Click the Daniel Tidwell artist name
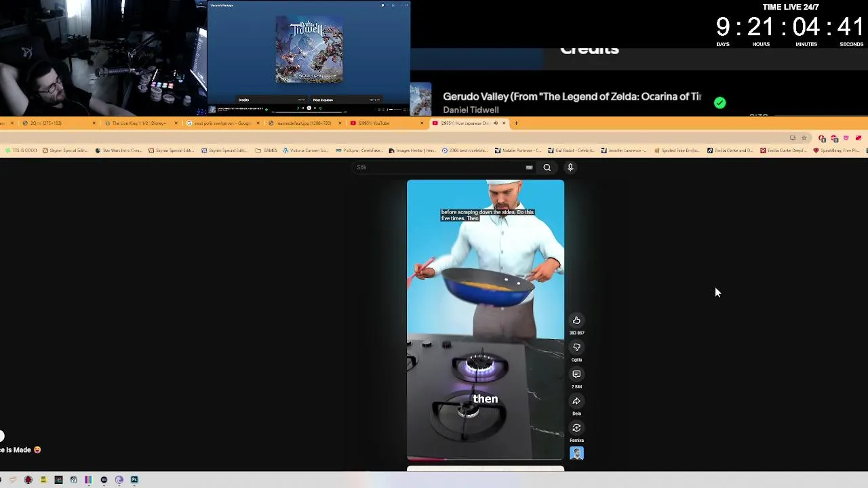 [x=471, y=110]
